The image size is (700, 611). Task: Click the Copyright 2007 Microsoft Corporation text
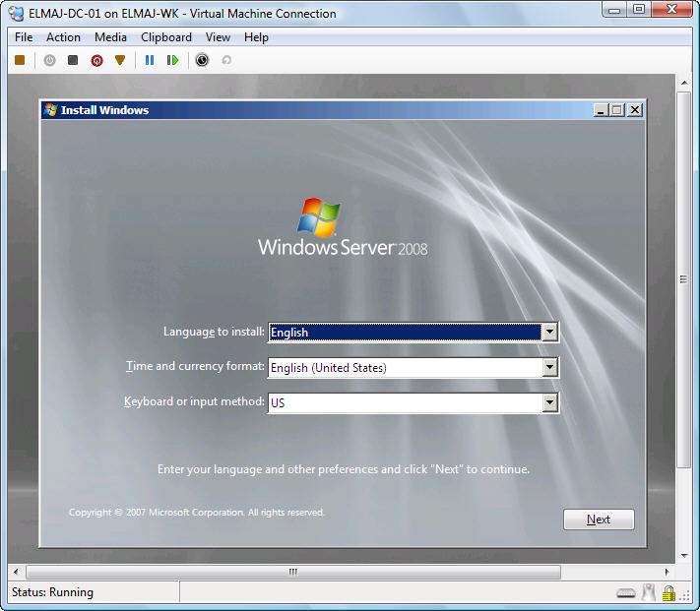[x=197, y=513]
